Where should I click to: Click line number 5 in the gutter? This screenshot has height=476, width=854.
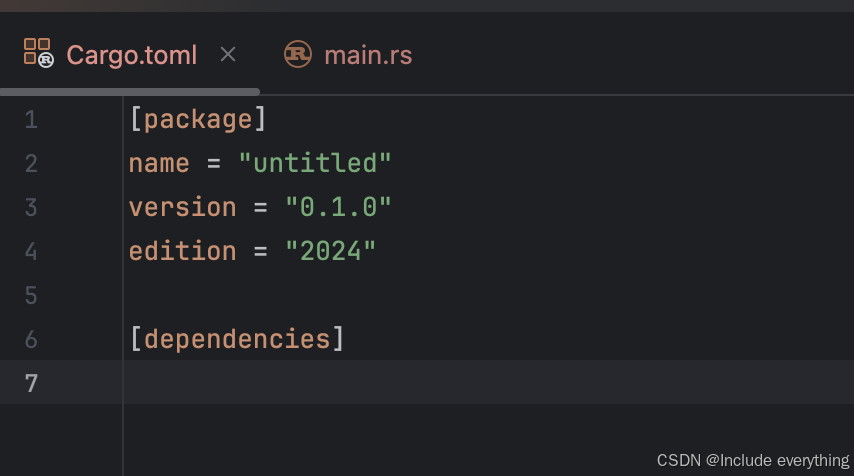pos(31,295)
